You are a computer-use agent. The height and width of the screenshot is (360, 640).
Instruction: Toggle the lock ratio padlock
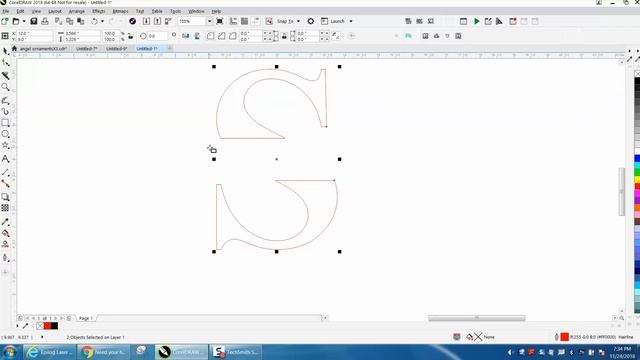[x=131, y=36]
